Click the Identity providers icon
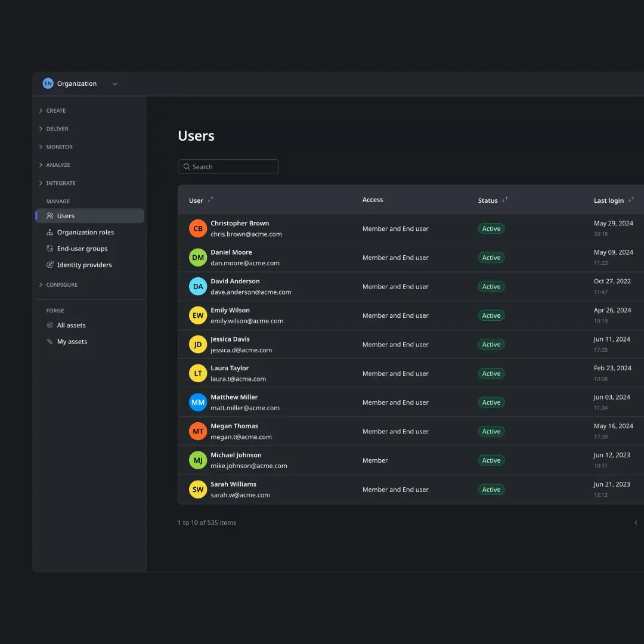The height and width of the screenshot is (644, 644). click(51, 265)
